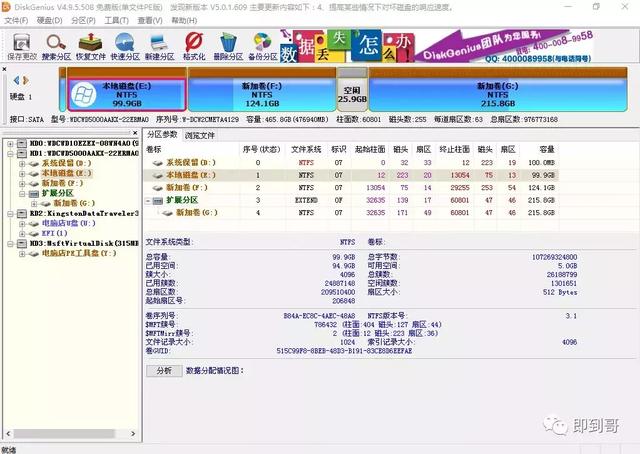Click the 215.8GB capacity of 扩展分区 row
Viewport: 640px width, 454px height.
click(541, 200)
